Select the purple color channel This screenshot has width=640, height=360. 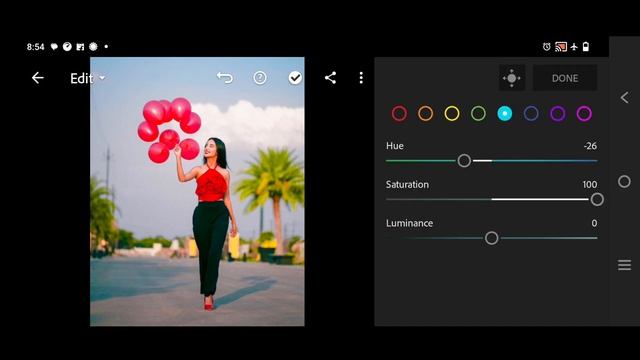coord(558,113)
